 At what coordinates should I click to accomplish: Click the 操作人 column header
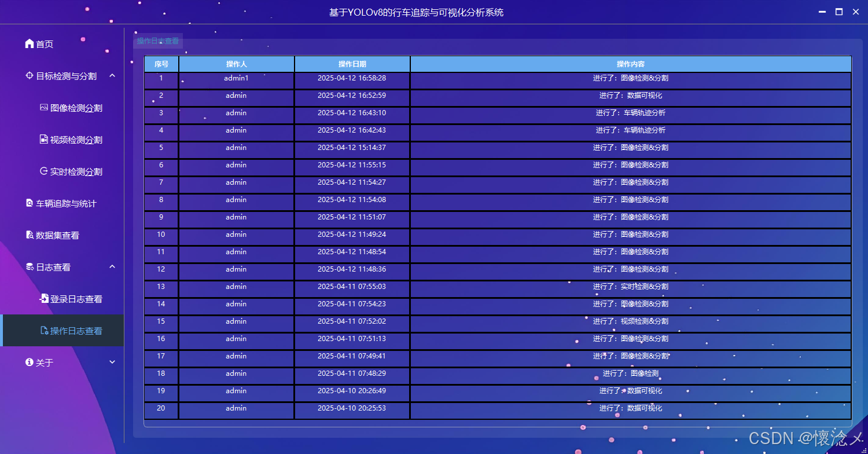tap(237, 64)
